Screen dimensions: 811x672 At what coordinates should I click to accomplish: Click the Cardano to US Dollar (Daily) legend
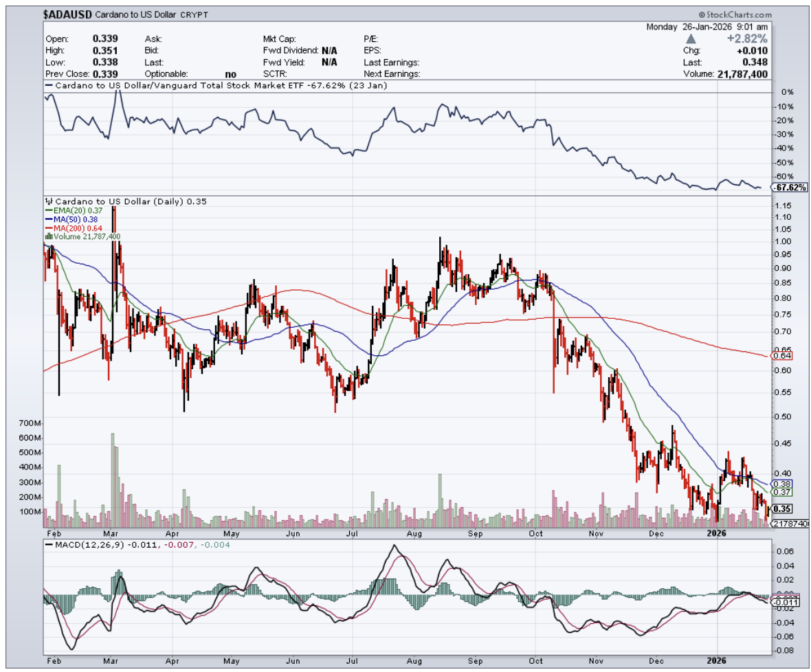click(131, 201)
